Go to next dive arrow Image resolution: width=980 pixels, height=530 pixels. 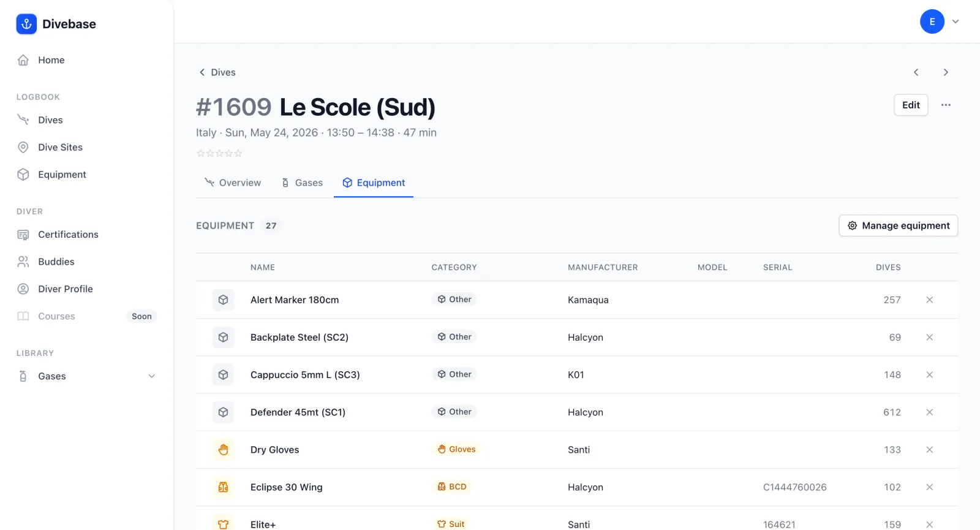(x=946, y=72)
